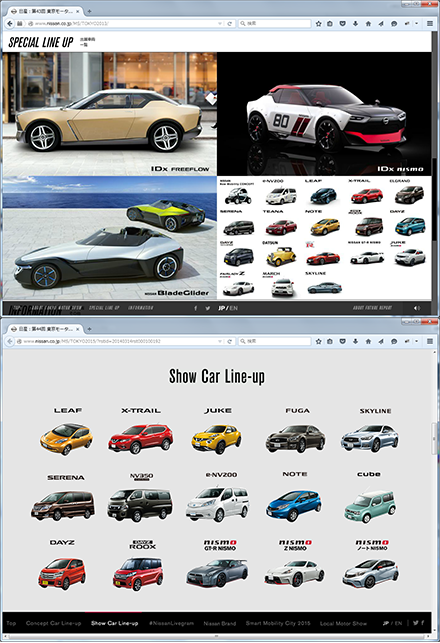The image size is (440, 643).
Task: Open Smart Mobility City 2015 link
Action: click(x=278, y=623)
